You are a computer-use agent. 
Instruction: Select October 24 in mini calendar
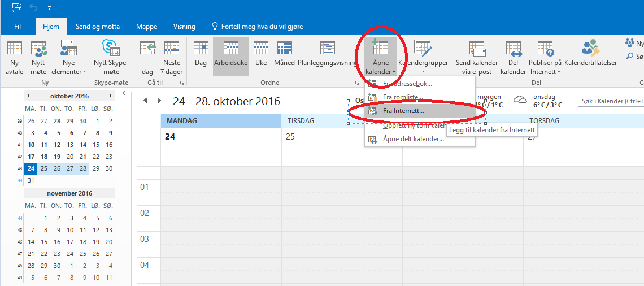(x=31, y=168)
